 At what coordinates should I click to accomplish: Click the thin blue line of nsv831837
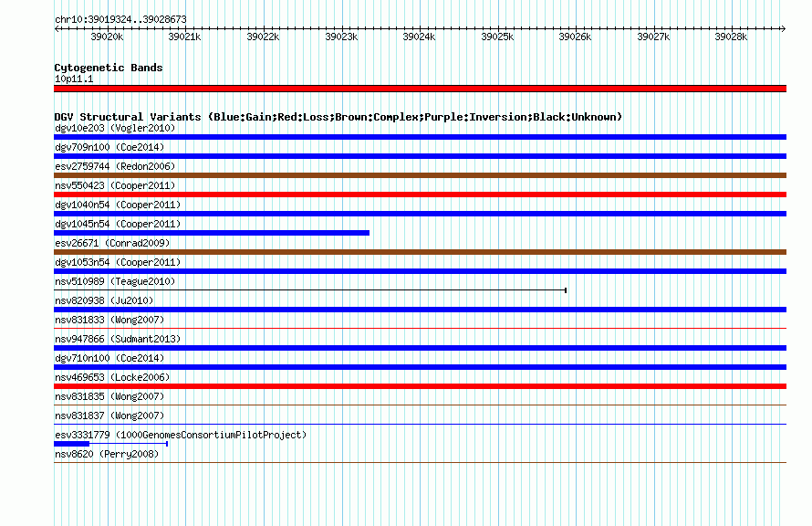(420, 424)
